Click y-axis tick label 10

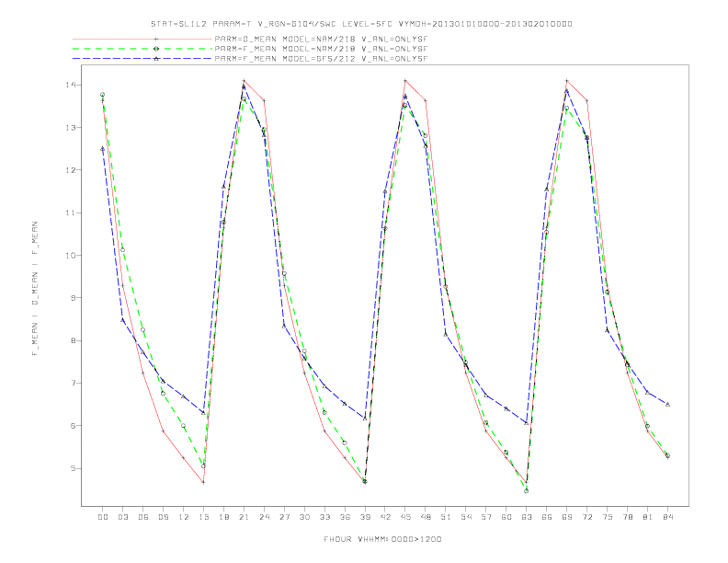[x=71, y=256]
